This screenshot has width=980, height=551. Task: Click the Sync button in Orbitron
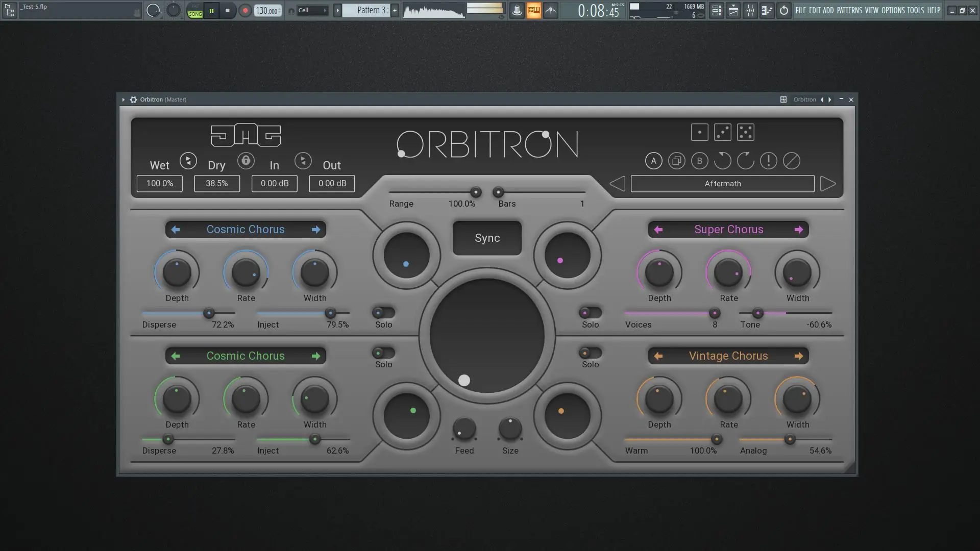coord(486,238)
